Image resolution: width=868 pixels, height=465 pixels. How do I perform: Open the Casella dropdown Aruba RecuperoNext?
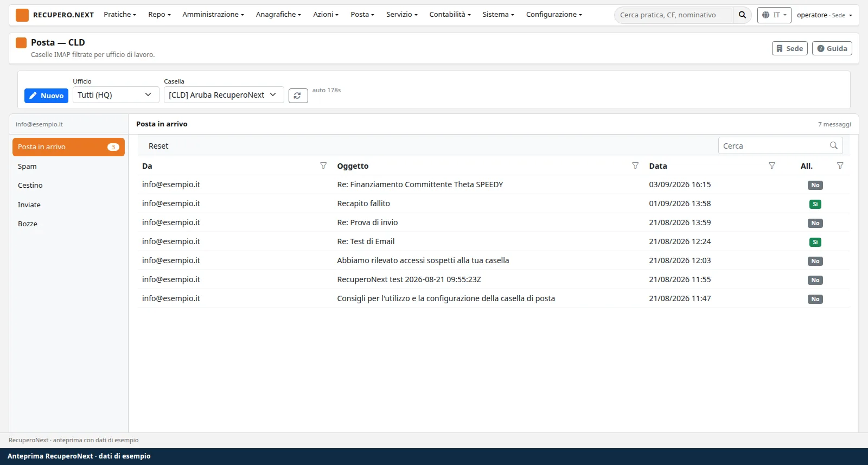(224, 94)
